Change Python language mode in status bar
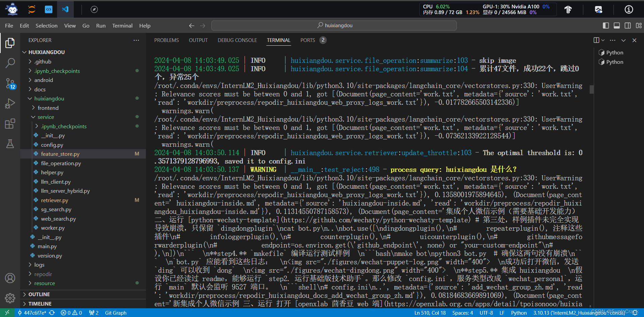Image resolution: width=644 pixels, height=317 pixels. coord(519,313)
